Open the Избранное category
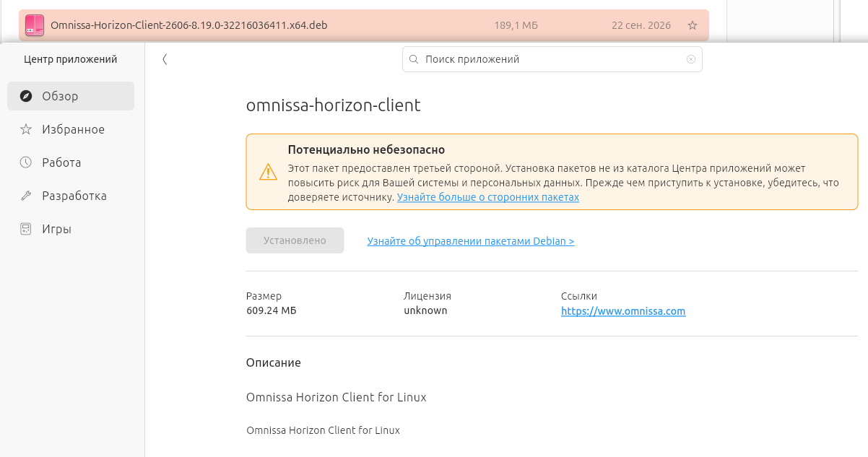This screenshot has height=457, width=868. (x=71, y=129)
